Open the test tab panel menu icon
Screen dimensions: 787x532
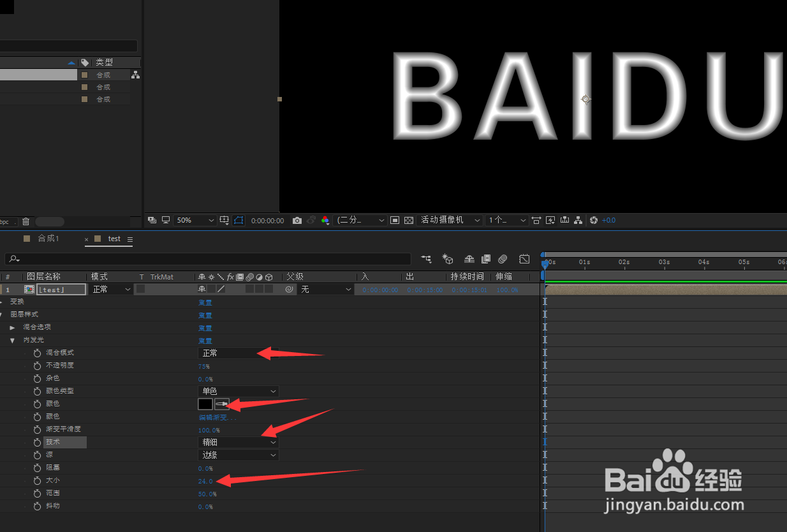coord(130,239)
